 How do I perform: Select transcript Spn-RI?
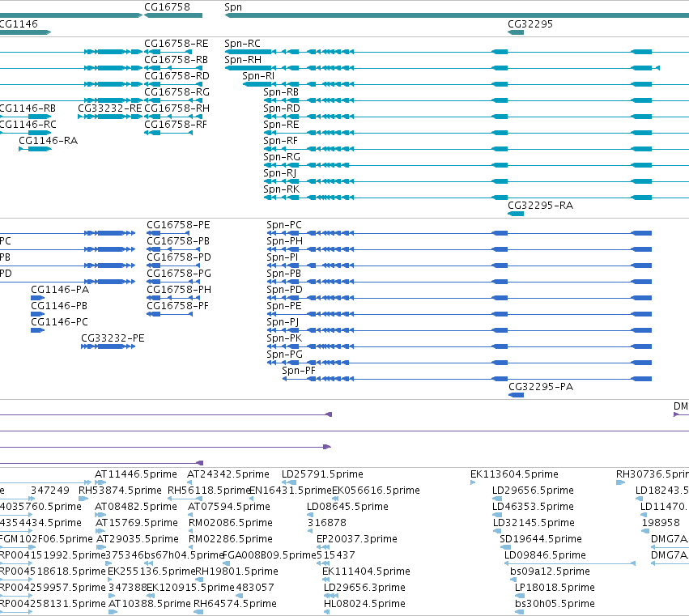258,76
